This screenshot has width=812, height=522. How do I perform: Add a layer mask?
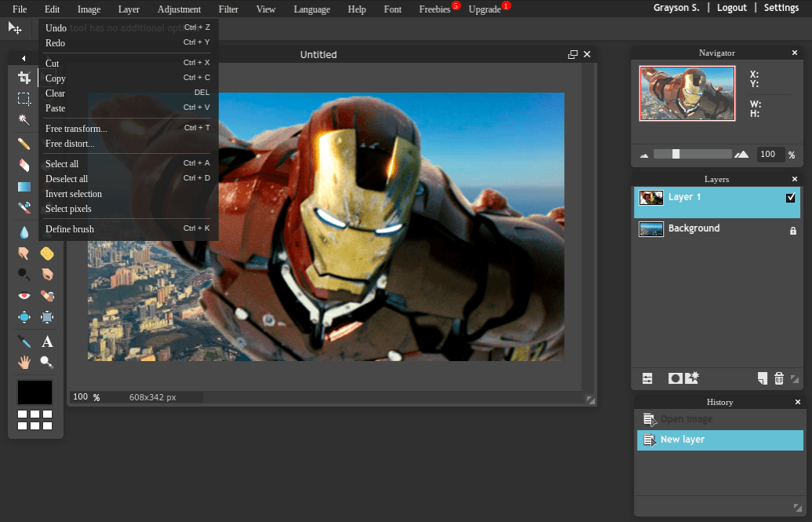point(675,378)
